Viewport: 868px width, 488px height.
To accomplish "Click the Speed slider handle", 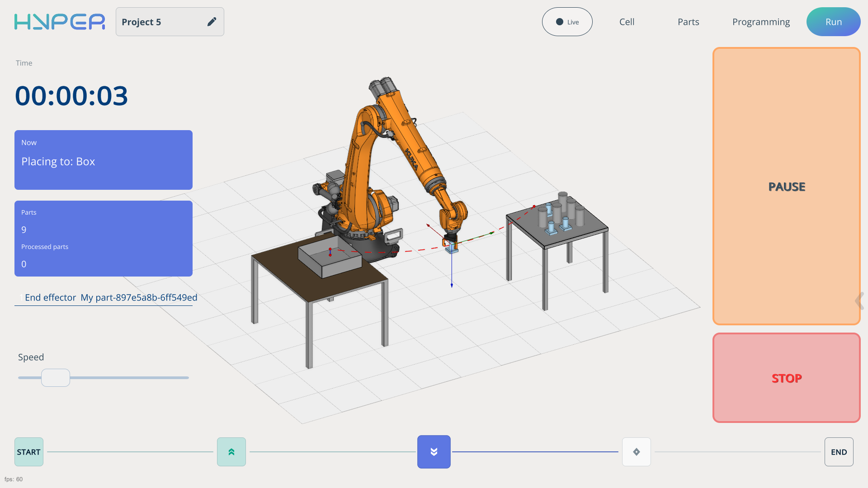I will pos(56,378).
